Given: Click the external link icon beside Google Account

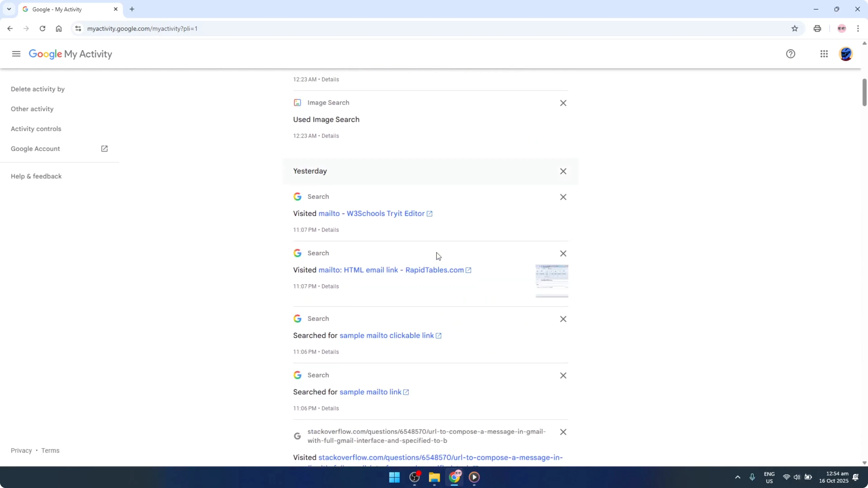Looking at the screenshot, I should coord(104,149).
